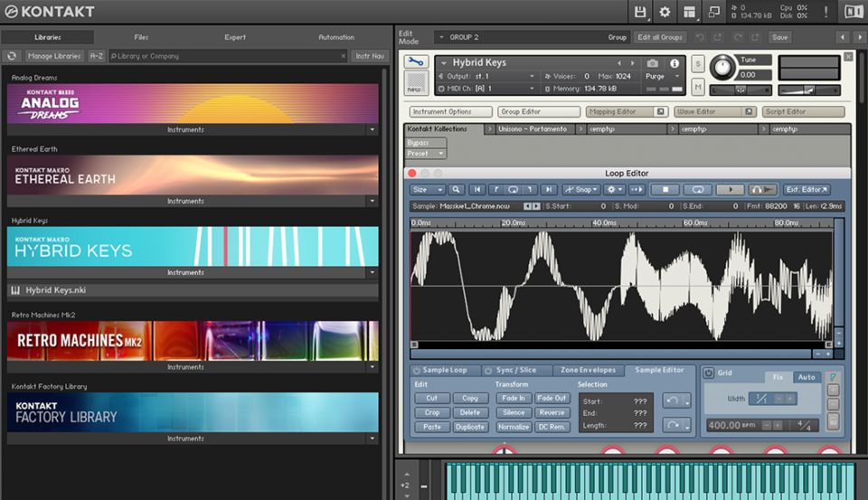
Task: Click the redo icon in Edit Mode bar
Action: coord(738,37)
